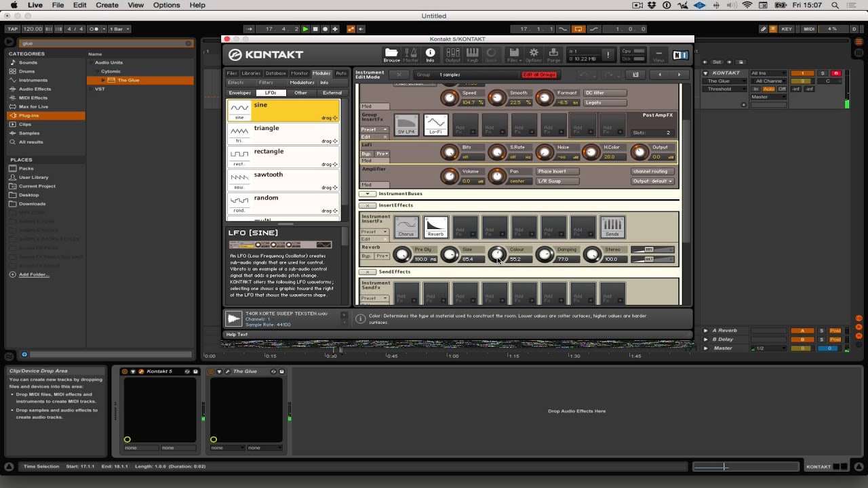Select the Lo-Fi effect slot
868x488 pixels.
(x=435, y=125)
